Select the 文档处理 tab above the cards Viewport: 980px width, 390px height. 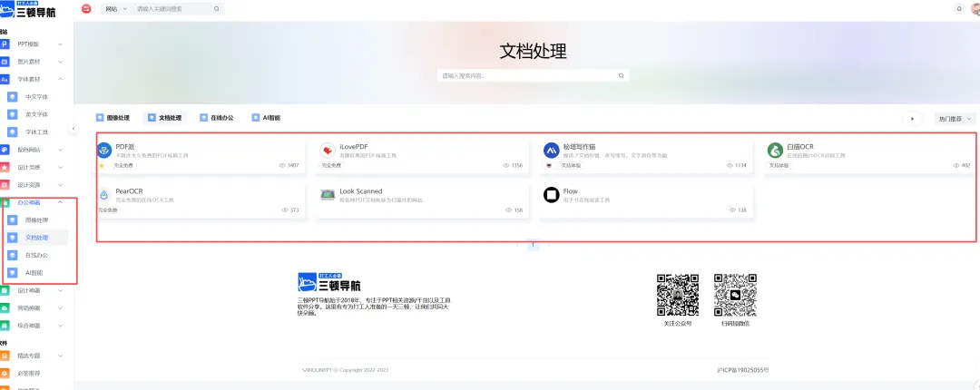165,118
